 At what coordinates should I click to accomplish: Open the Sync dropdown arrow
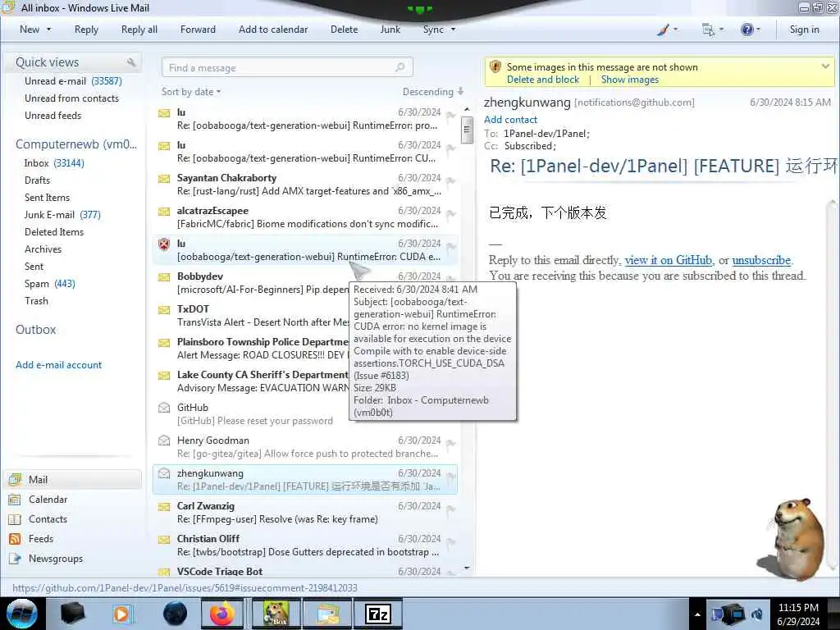[x=453, y=30]
